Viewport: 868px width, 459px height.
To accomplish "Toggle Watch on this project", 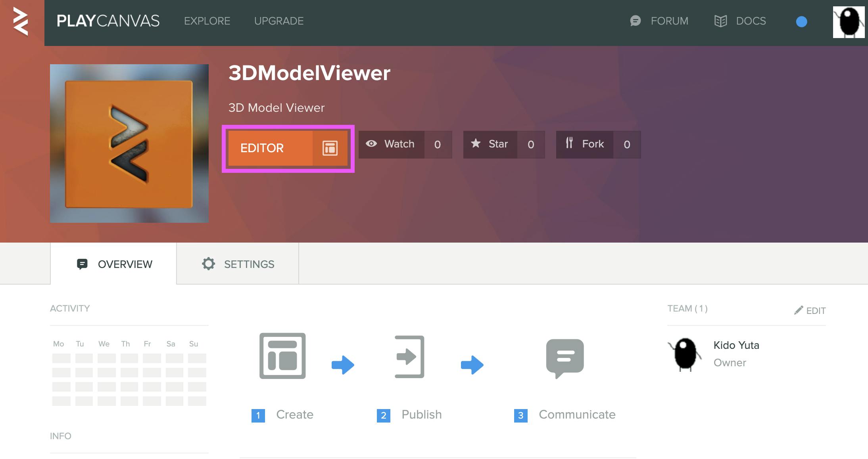I will (391, 144).
